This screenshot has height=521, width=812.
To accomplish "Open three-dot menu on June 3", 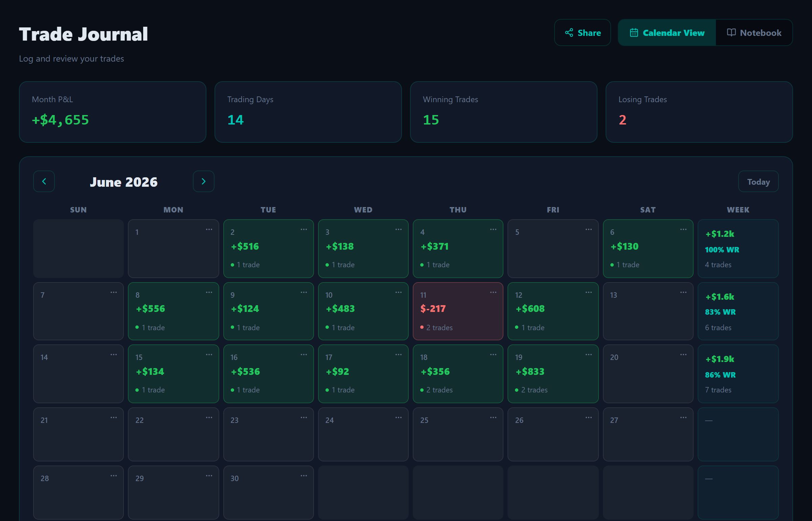I will click(399, 229).
